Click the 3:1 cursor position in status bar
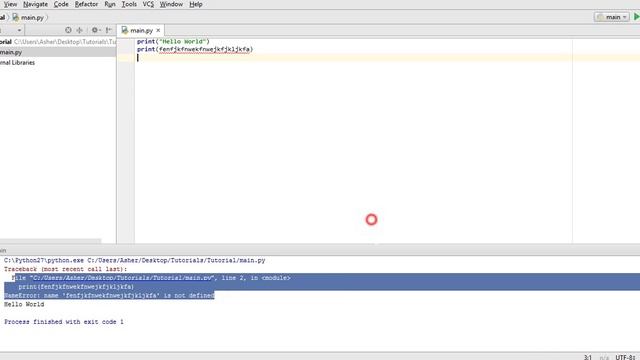 (x=588, y=357)
